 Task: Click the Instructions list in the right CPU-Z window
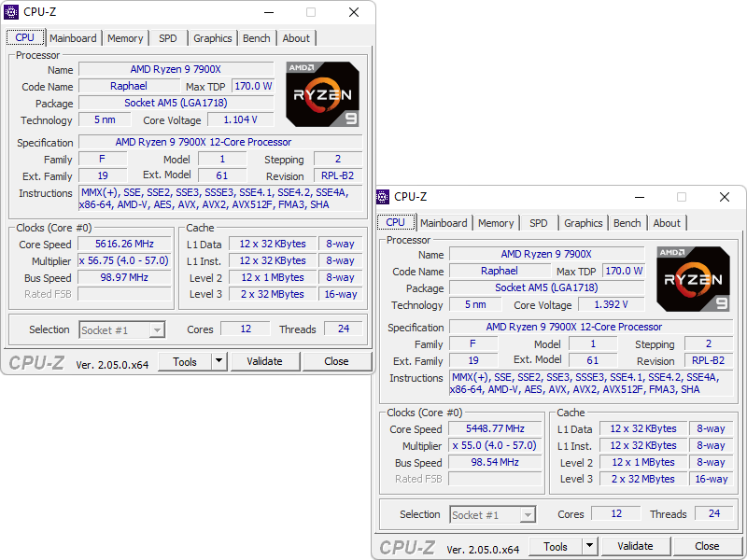(x=591, y=384)
